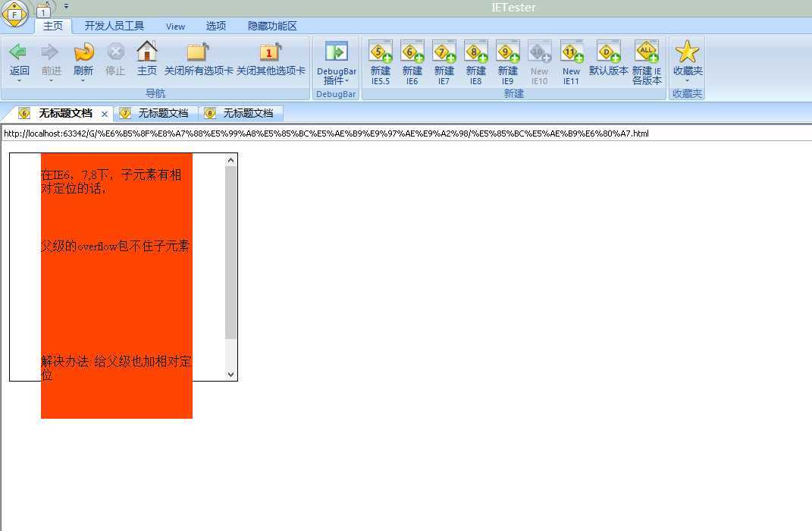Click the Stop loading icon

[x=115, y=52]
